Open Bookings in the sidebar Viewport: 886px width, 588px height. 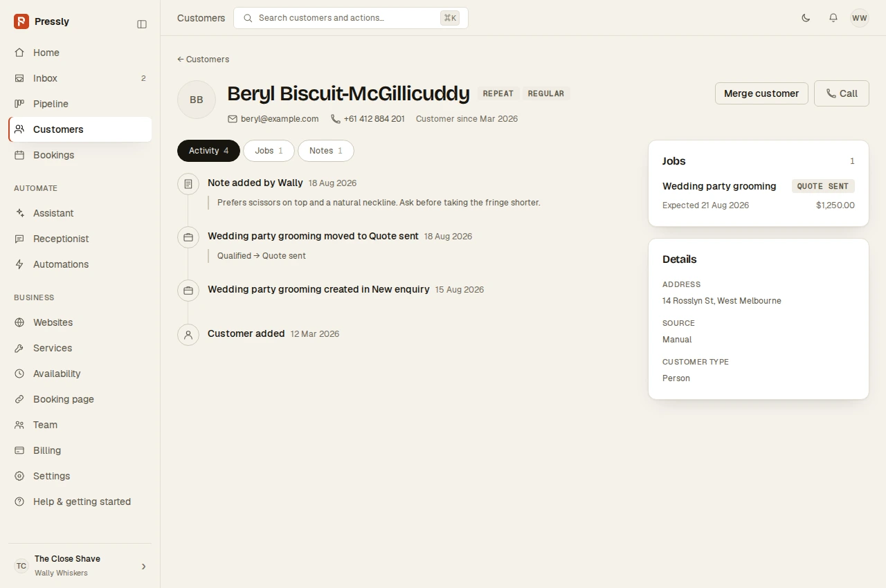pos(80,155)
